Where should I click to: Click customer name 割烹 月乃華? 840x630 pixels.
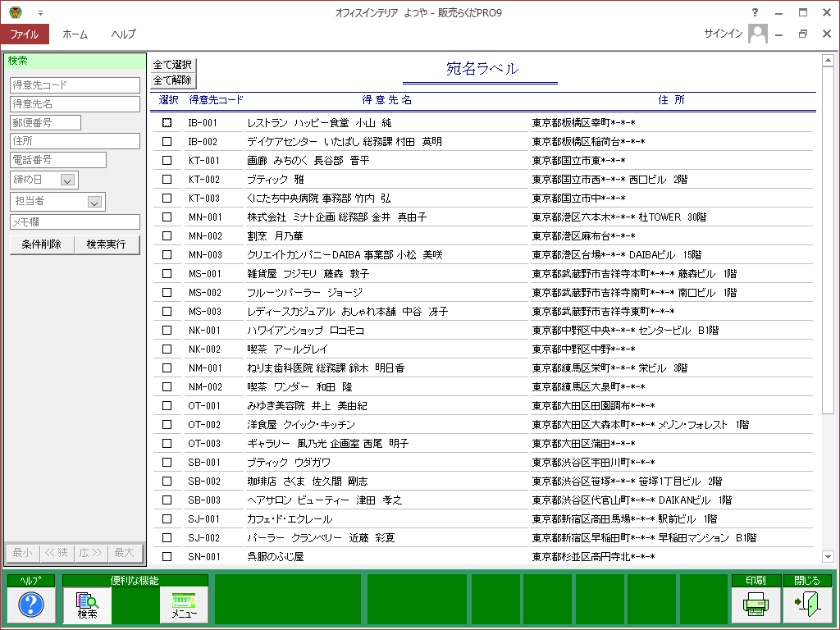(275, 235)
